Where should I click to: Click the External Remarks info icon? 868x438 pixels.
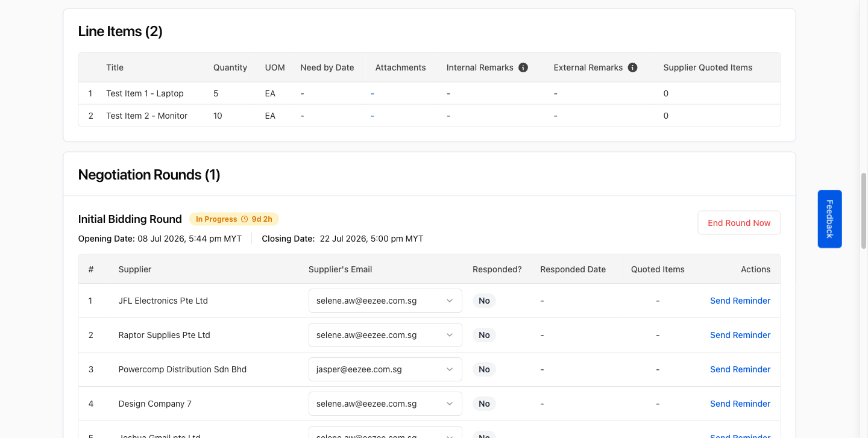pos(632,67)
